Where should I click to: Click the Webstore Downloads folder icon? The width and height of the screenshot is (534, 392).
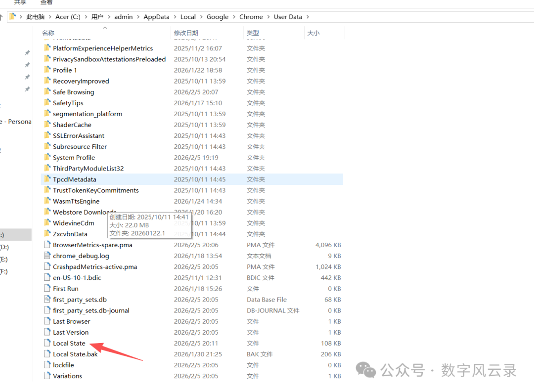(x=47, y=212)
